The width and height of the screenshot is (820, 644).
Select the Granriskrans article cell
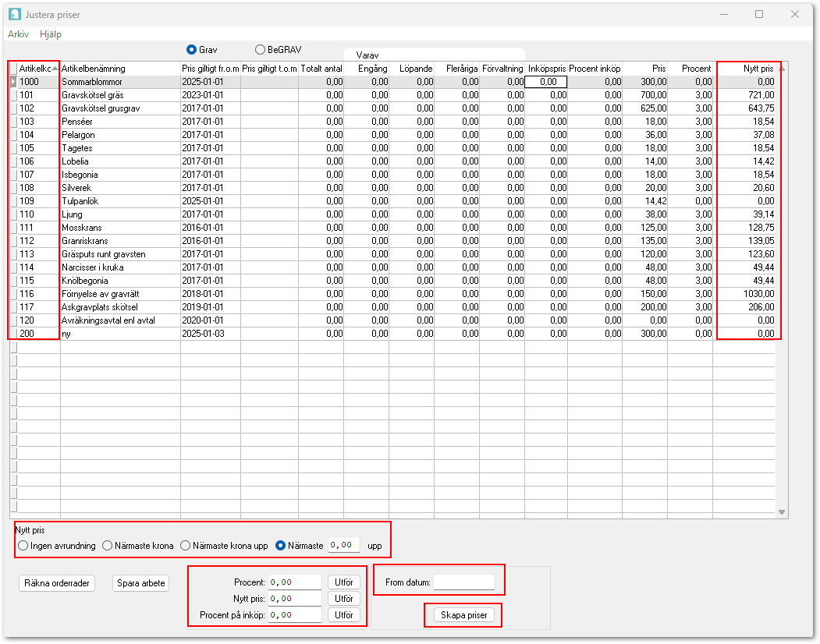120,240
